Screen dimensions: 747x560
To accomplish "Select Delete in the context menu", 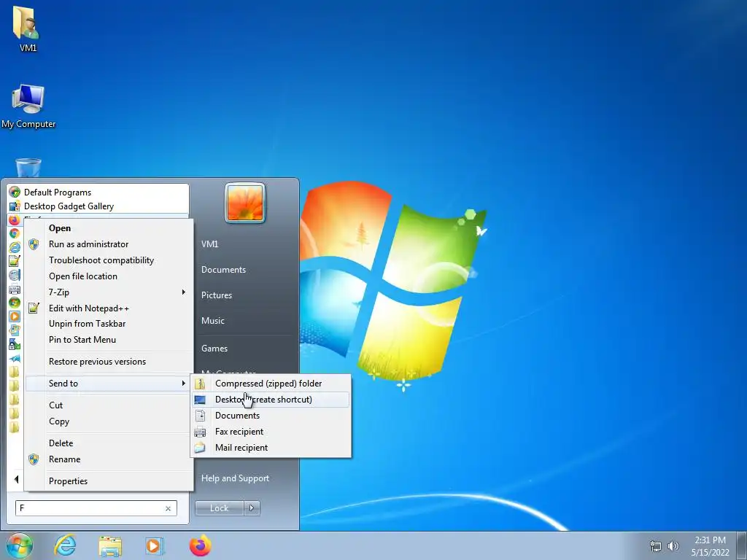I will point(109,443).
